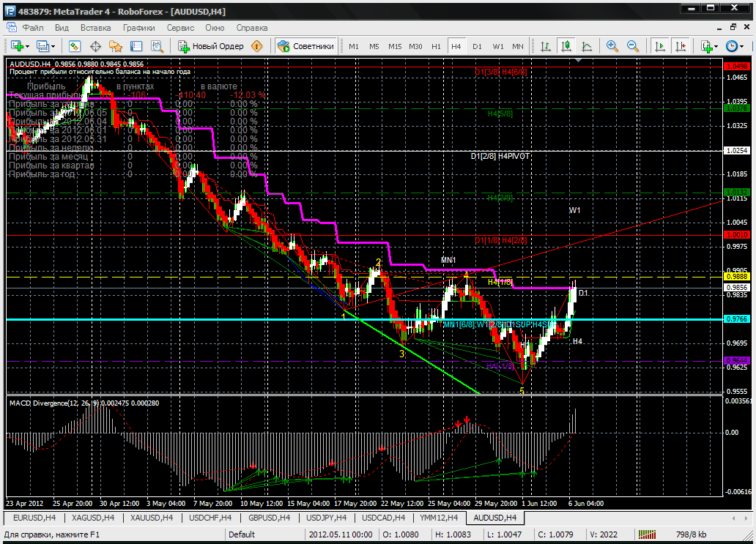
Task: Open the Сервис menu
Action: (180, 28)
